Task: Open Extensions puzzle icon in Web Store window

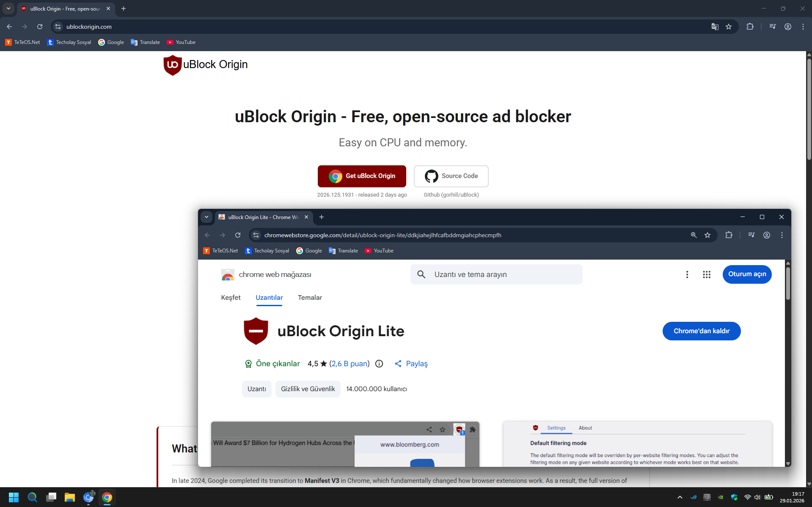Action: [x=729, y=235]
